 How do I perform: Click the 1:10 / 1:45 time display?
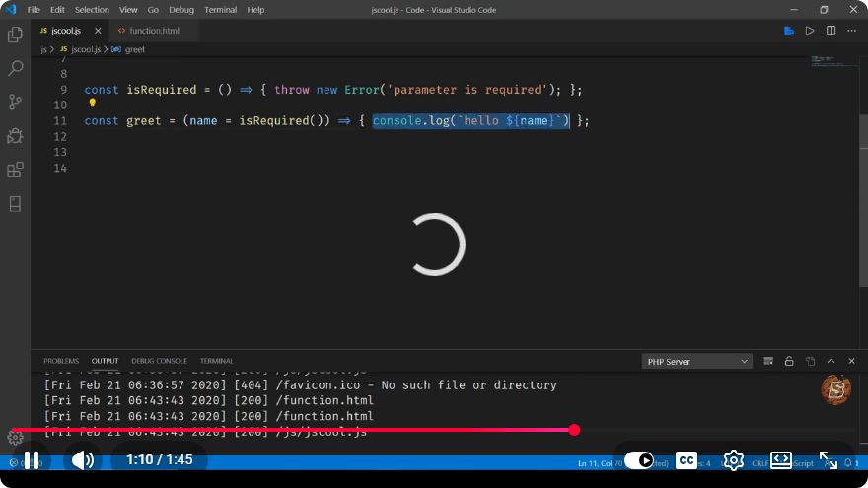click(x=160, y=459)
